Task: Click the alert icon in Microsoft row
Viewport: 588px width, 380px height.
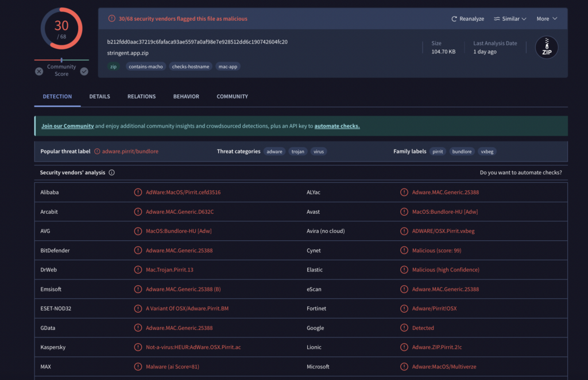Action: (404, 366)
